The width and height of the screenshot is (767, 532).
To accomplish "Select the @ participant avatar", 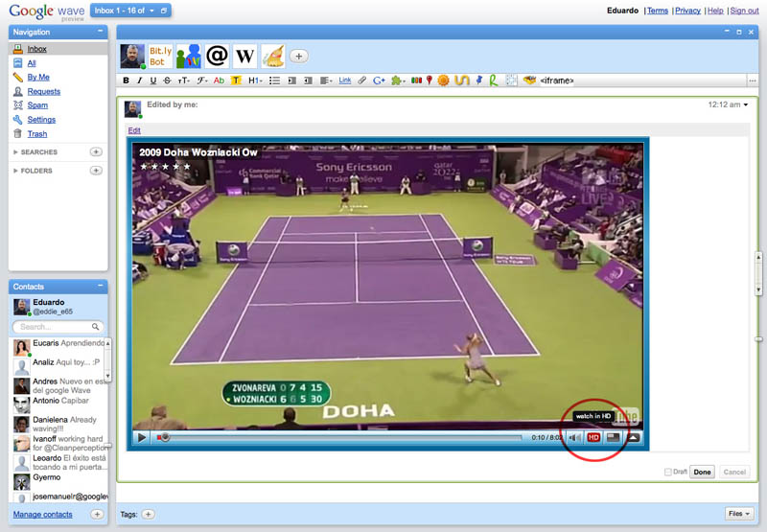I will click(x=217, y=56).
